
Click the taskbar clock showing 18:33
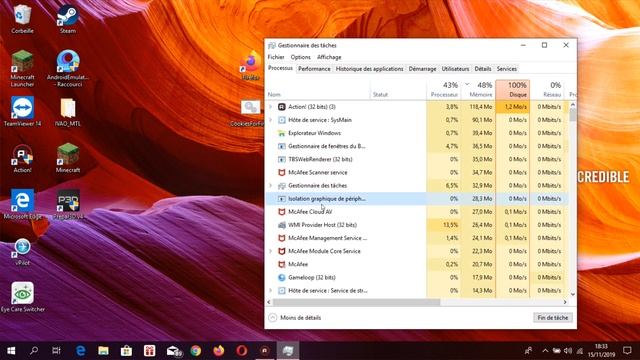tap(601, 351)
